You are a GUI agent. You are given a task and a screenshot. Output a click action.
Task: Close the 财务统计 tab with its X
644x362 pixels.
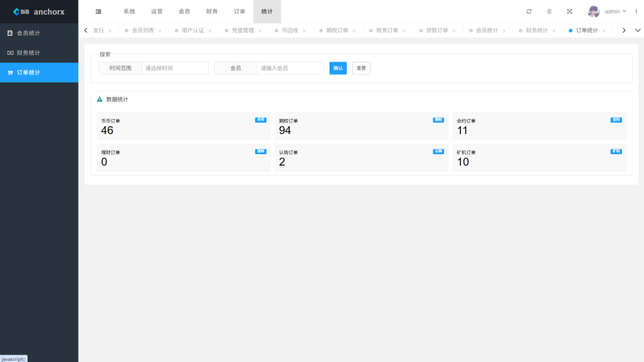coord(554,31)
